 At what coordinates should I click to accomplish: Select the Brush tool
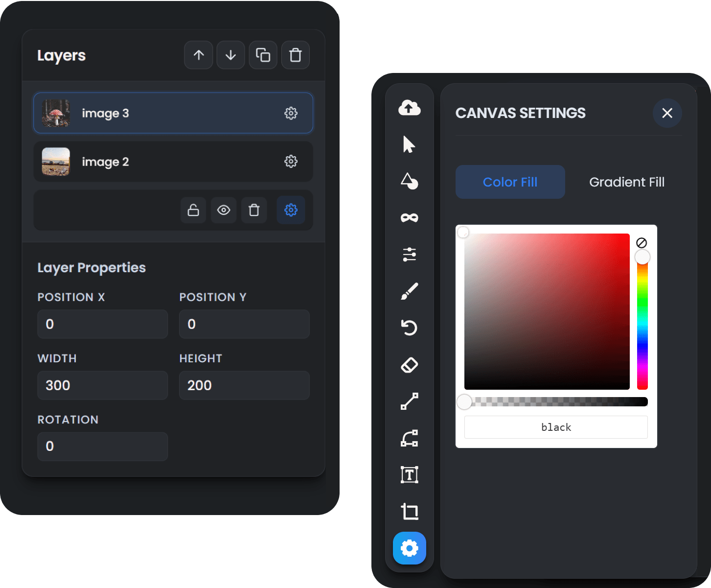click(x=410, y=291)
